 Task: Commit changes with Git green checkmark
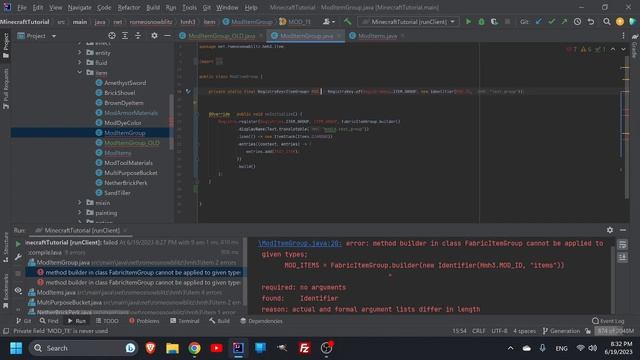coord(551,22)
